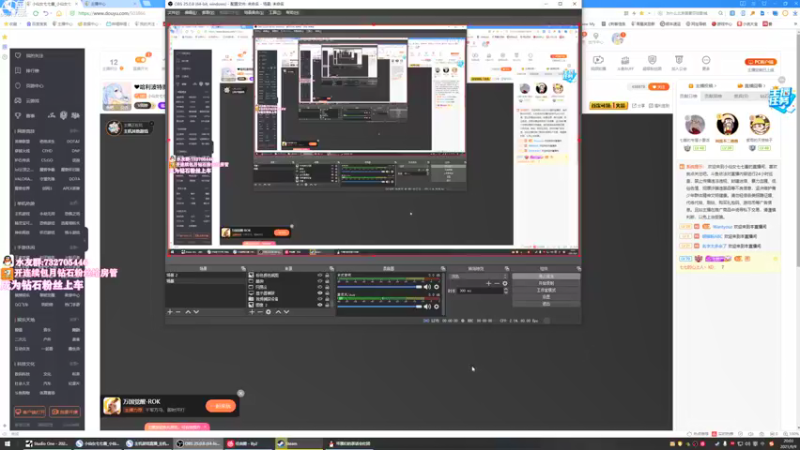Remove the selected source with minus icon

point(260,312)
